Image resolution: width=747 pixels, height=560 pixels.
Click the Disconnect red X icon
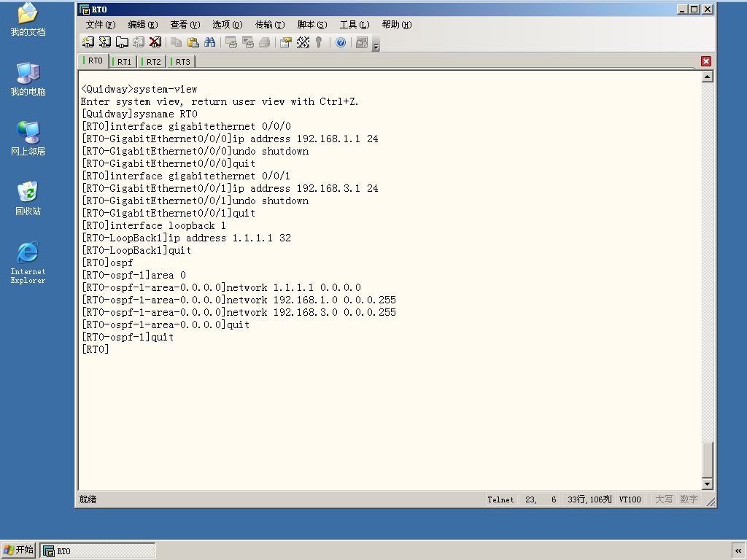tap(155, 42)
